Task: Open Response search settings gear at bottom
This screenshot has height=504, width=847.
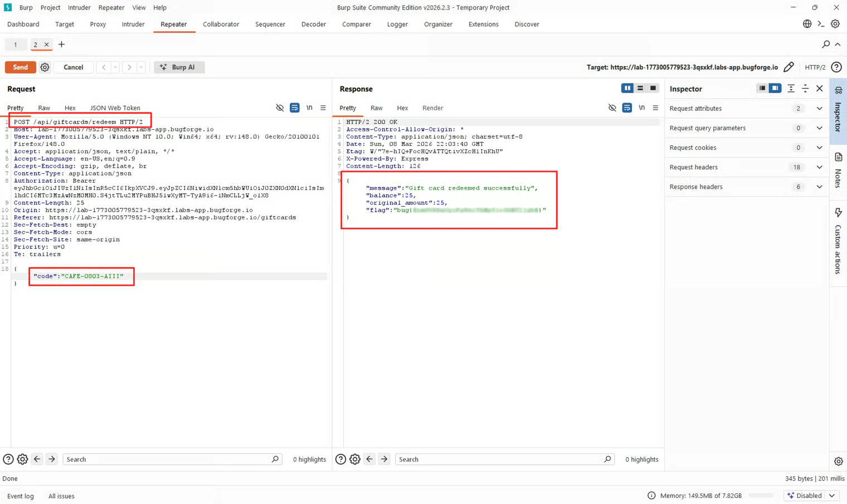Action: click(x=355, y=459)
